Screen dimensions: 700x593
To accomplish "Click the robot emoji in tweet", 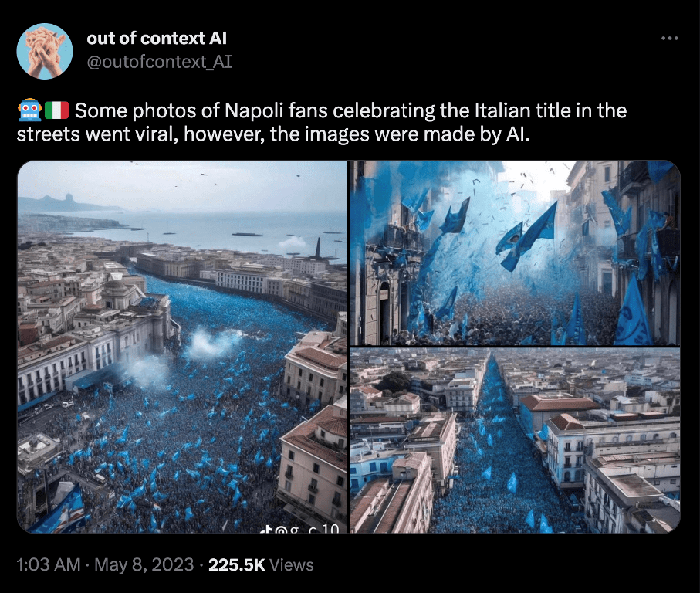I will pyautogui.click(x=29, y=110).
